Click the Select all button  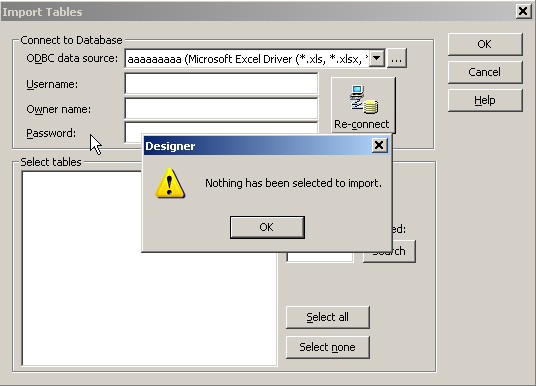pos(327,317)
